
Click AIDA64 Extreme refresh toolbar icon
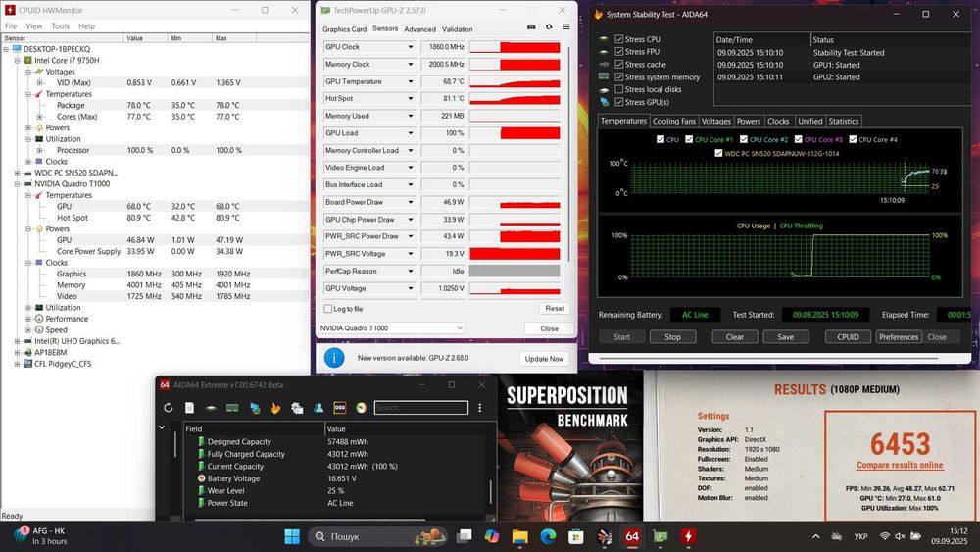[x=169, y=408]
